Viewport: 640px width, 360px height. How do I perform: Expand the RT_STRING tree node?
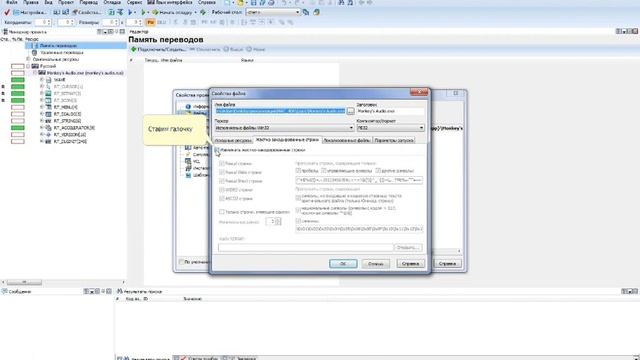pyautogui.click(x=42, y=121)
